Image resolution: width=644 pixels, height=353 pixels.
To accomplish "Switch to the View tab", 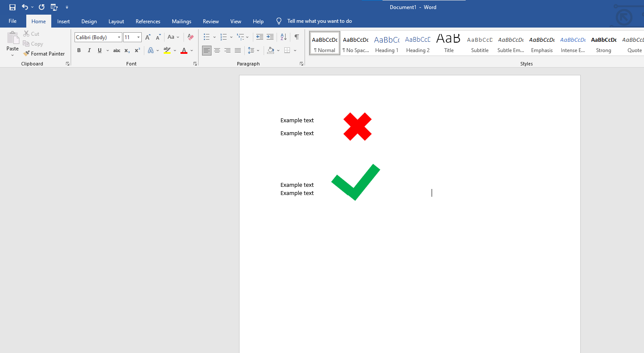I will pyautogui.click(x=236, y=22).
